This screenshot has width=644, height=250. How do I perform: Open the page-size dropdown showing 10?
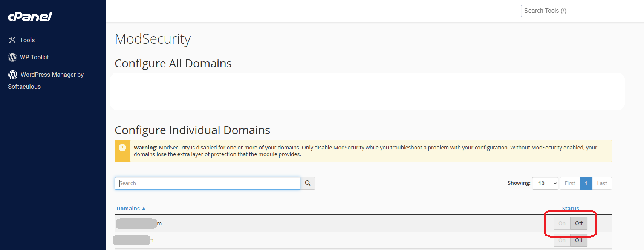click(x=545, y=183)
